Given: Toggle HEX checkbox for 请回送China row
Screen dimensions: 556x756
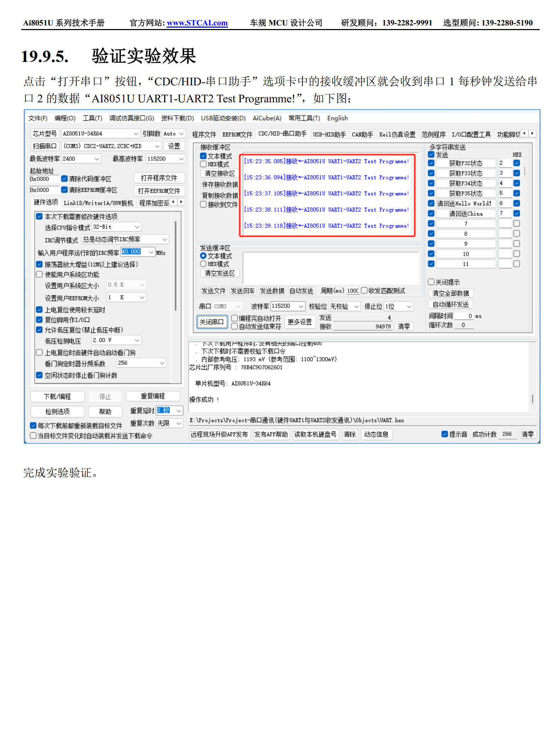Looking at the screenshot, I should 517,214.
